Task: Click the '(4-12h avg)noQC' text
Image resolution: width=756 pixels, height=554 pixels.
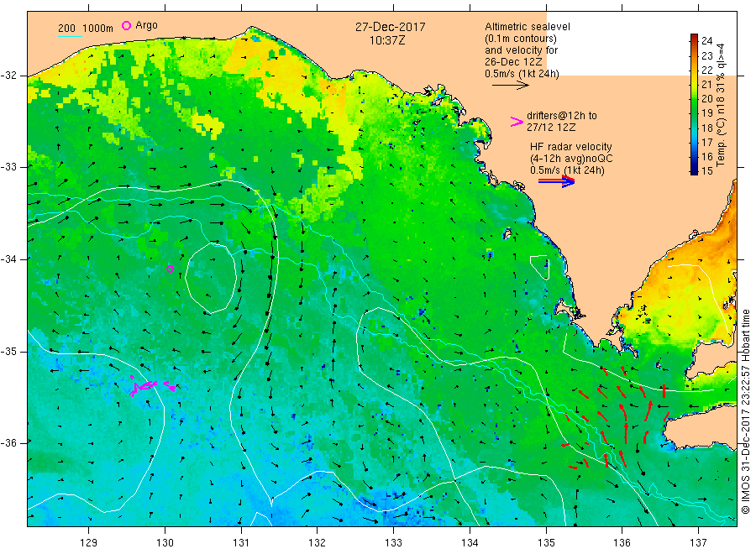Action: (x=571, y=159)
